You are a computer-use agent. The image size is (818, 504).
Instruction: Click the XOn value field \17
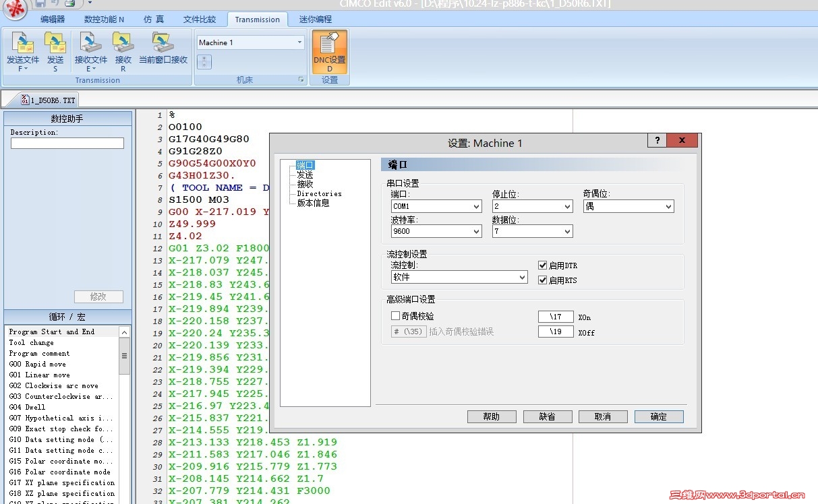tap(556, 316)
